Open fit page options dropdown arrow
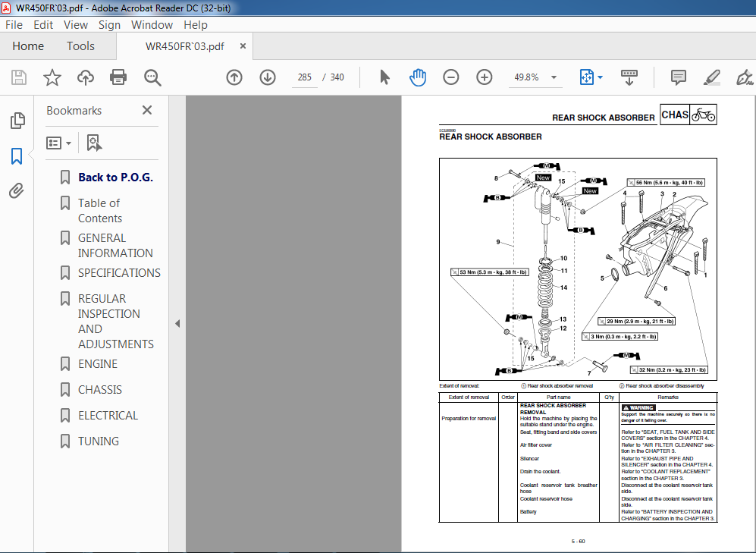Screen dimensions: 756x553 (601, 77)
